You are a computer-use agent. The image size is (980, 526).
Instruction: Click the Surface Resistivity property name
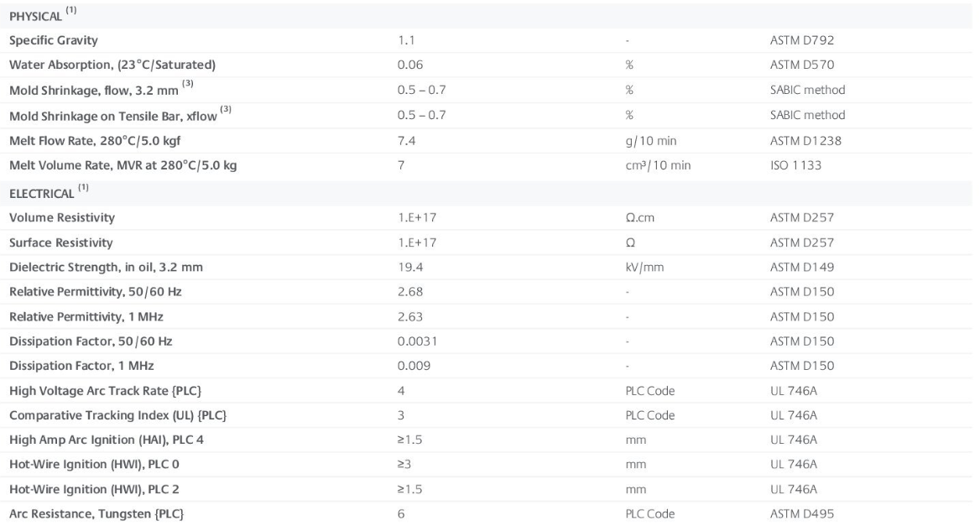62,243
